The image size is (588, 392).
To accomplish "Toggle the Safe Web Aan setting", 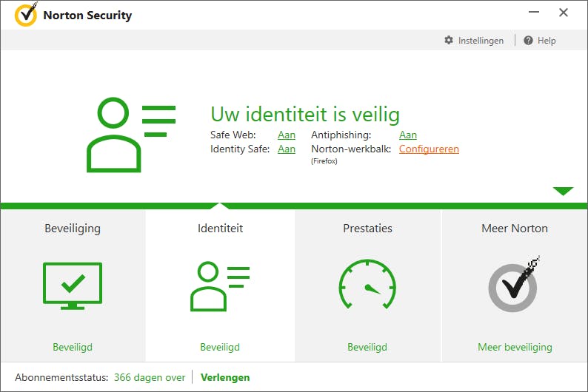I will coord(287,135).
